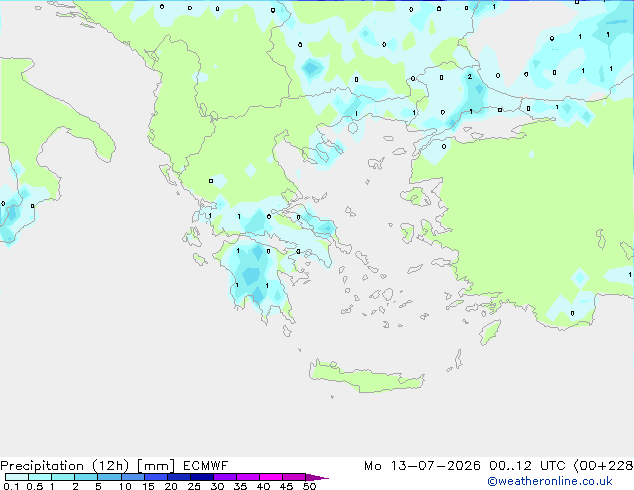Click the 1–2 mm legend swatch

click(63, 477)
